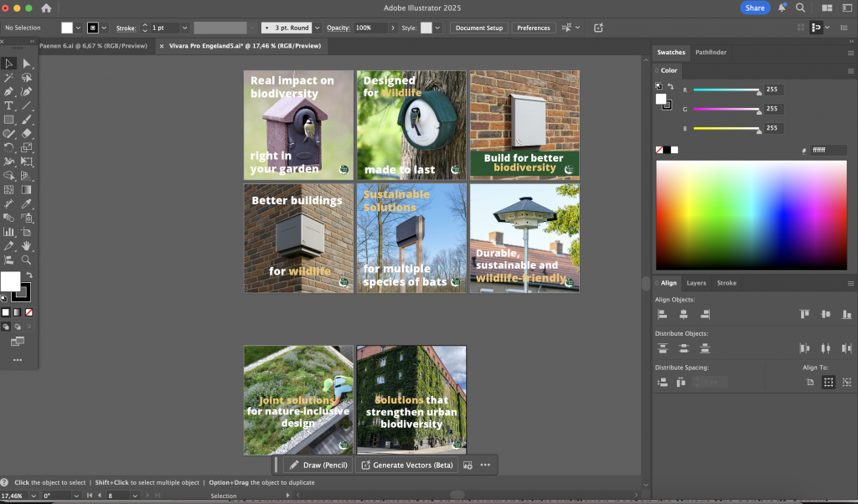Viewport: 858px width, 504px height.
Task: Click the hex color value field
Action: pos(826,150)
